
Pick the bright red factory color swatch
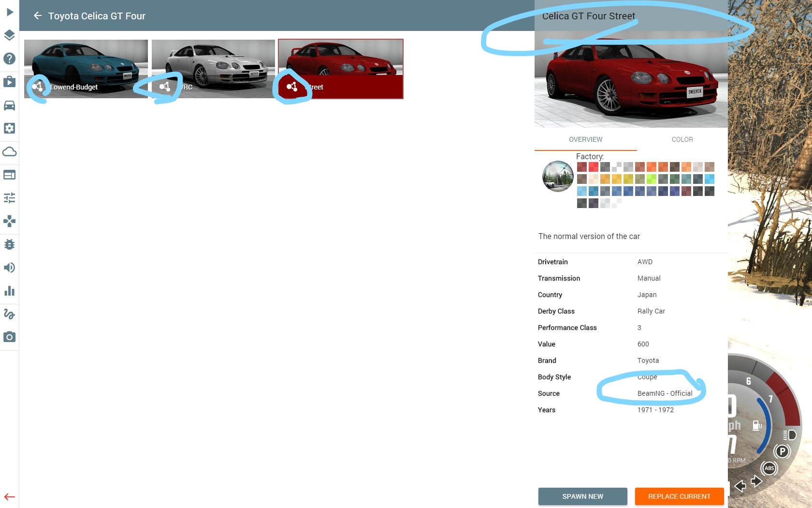pyautogui.click(x=594, y=167)
